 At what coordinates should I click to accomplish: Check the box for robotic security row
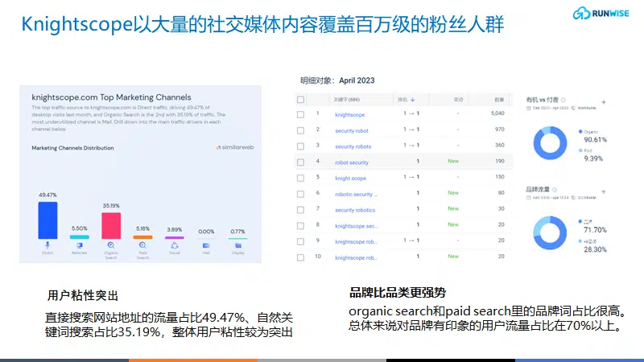click(x=300, y=194)
